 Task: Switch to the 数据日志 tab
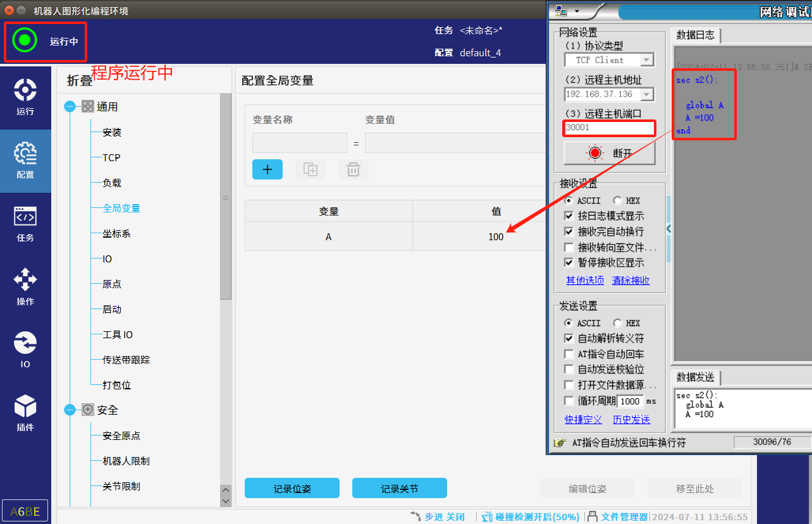point(696,35)
